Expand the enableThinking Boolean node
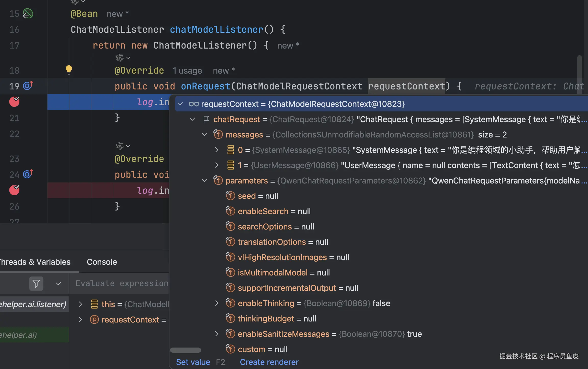The width and height of the screenshot is (588, 369). 217,303
